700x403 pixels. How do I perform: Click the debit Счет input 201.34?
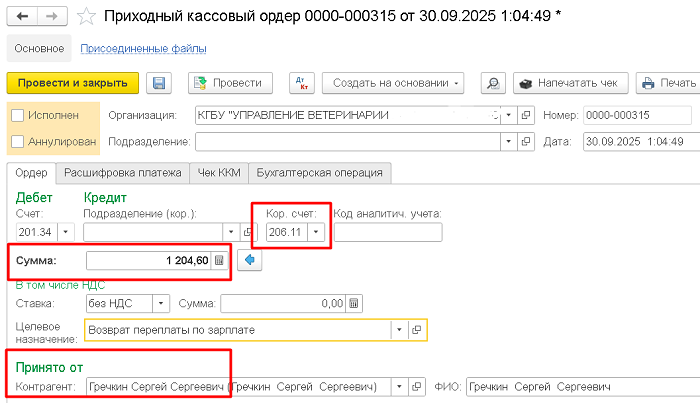(x=37, y=232)
